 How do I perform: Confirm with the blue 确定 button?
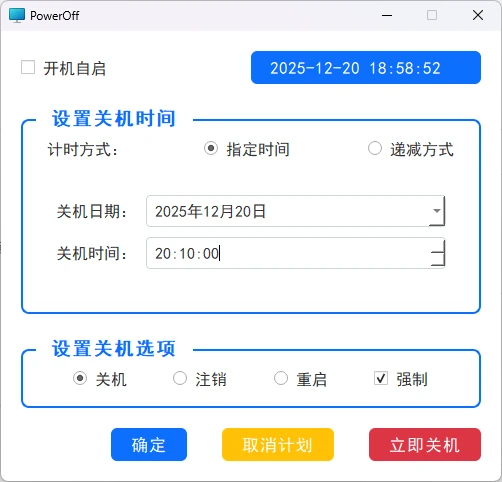[149, 445]
